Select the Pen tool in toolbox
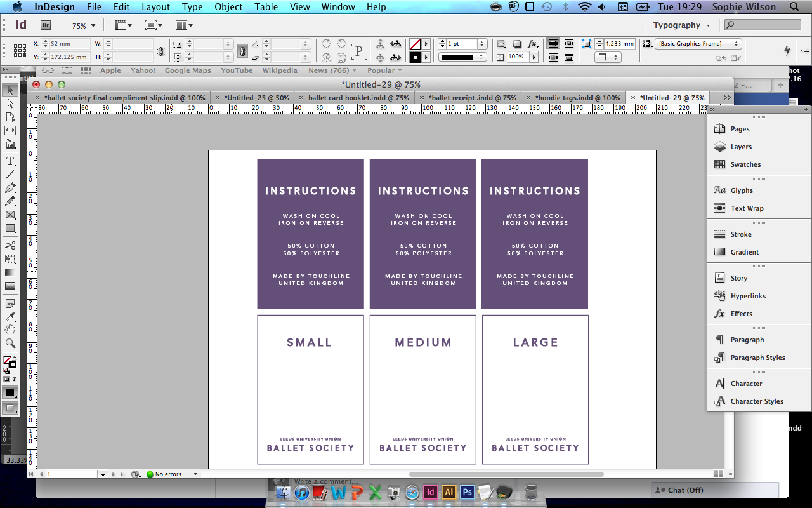Image resolution: width=812 pixels, height=508 pixels. tap(10, 188)
